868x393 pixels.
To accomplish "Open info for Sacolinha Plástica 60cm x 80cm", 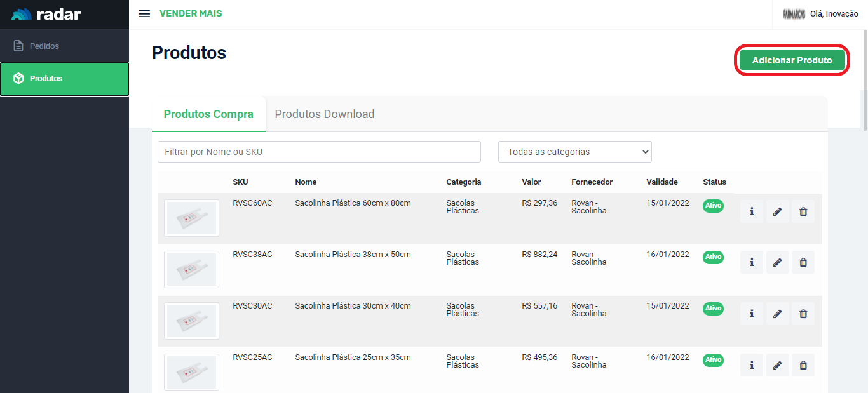I will pyautogui.click(x=752, y=211).
